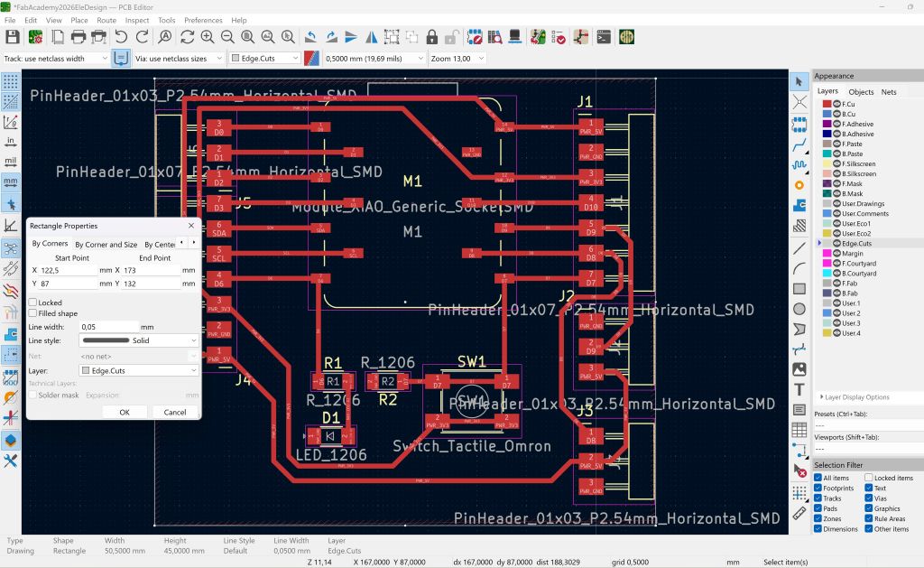The width and height of the screenshot is (924, 568).
Task: Select the arrow selection tool
Action: pyautogui.click(x=799, y=81)
